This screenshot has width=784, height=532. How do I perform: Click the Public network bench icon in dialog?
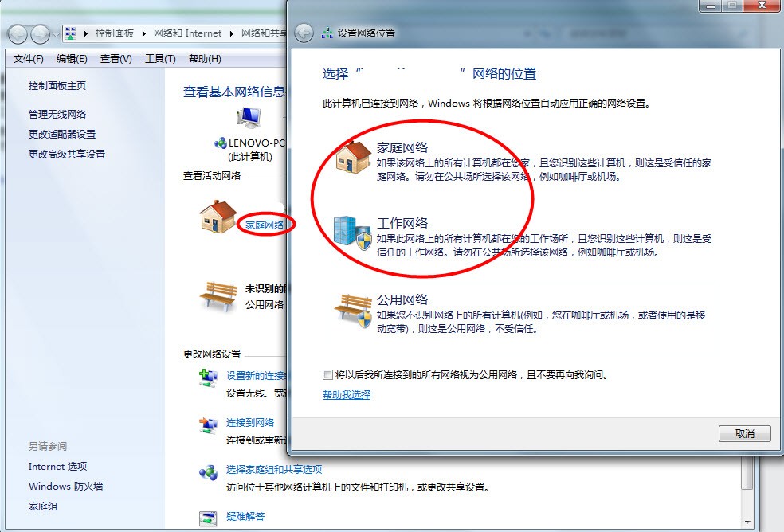click(x=353, y=309)
